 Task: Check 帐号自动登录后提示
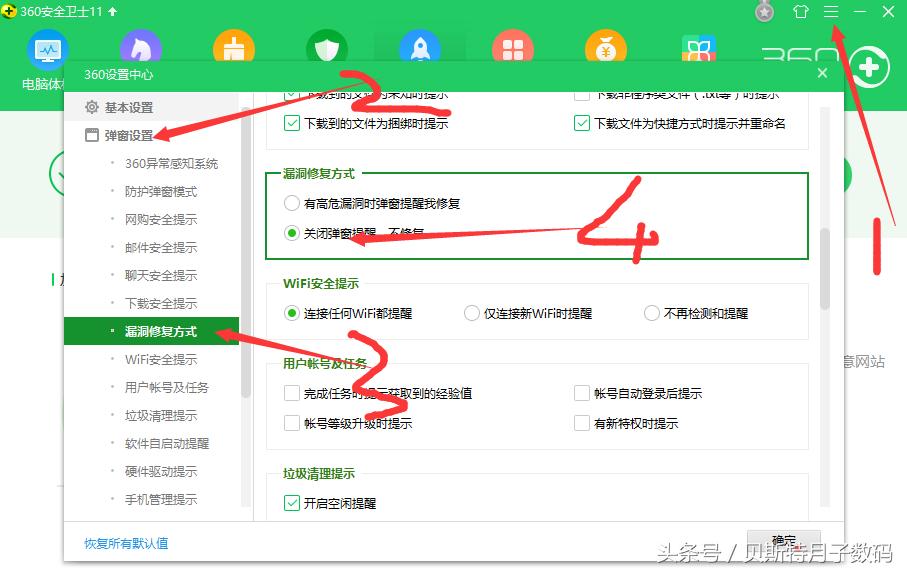[581, 393]
